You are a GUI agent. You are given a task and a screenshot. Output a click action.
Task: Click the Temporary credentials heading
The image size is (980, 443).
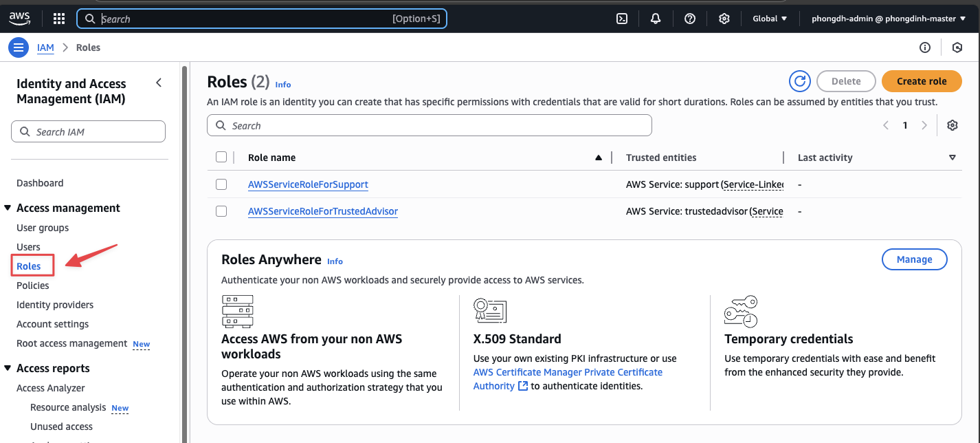tap(789, 338)
